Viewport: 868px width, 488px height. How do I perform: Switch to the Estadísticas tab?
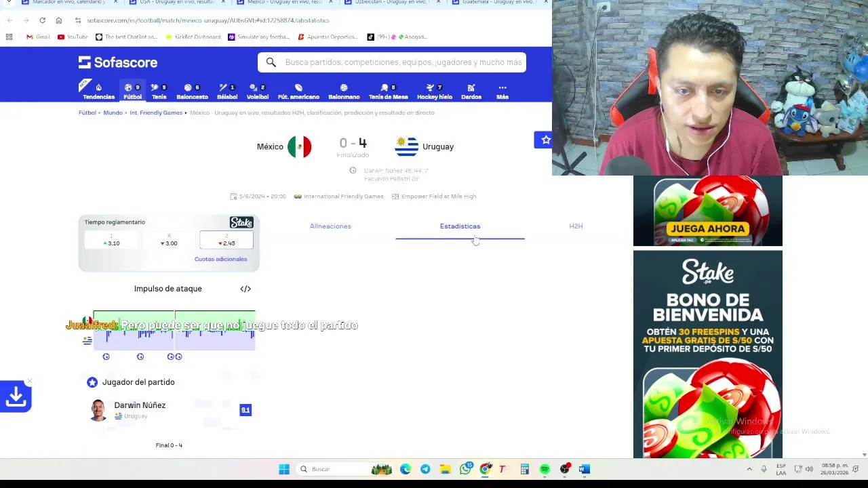click(460, 226)
